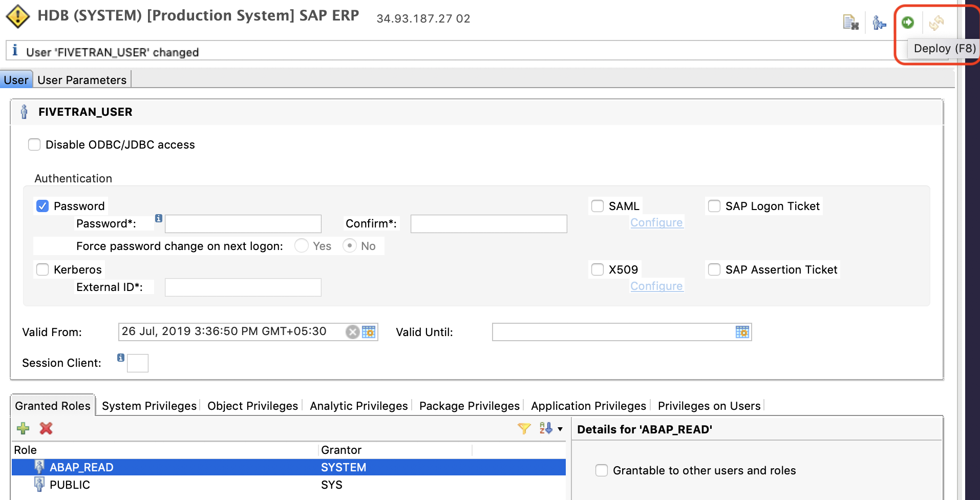Check Grantable to other users and roles
Viewport: 980px width, 500px height.
[x=602, y=470]
